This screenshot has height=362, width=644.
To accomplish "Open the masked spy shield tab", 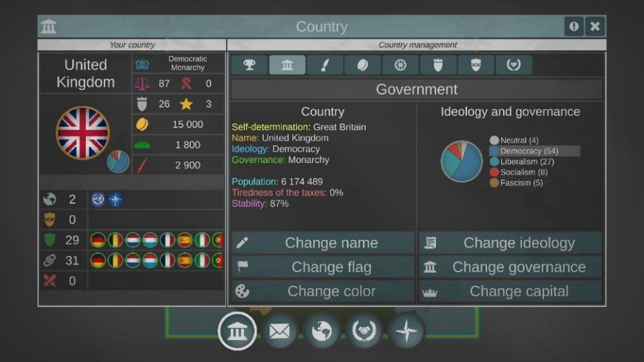I will (x=476, y=65).
